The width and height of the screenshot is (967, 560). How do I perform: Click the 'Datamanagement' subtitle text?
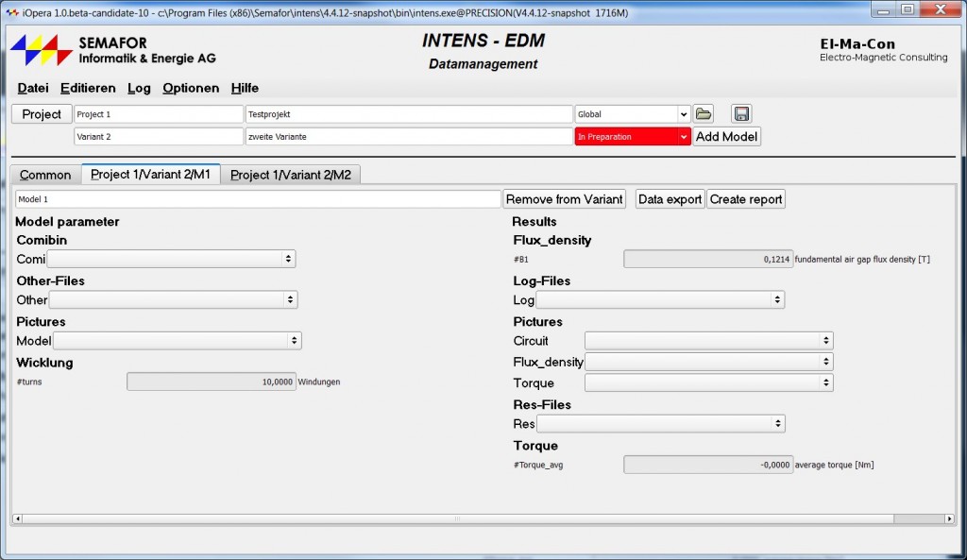(x=483, y=64)
